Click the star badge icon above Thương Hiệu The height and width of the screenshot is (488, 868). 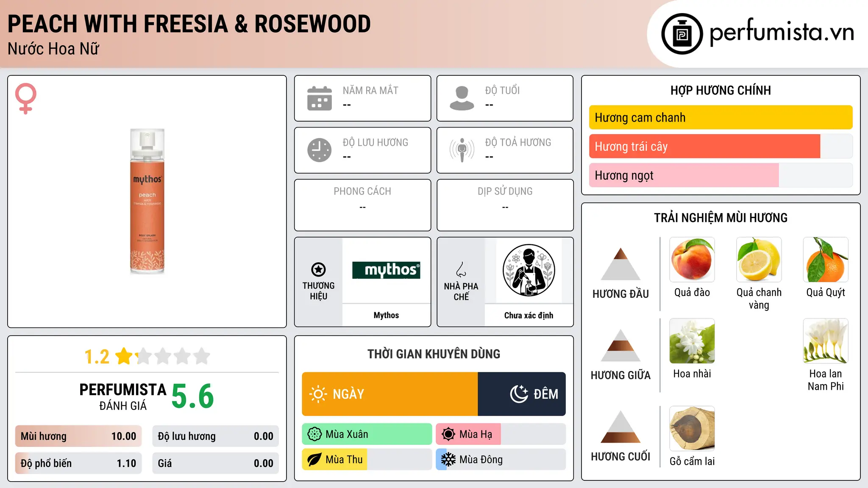pyautogui.click(x=318, y=269)
